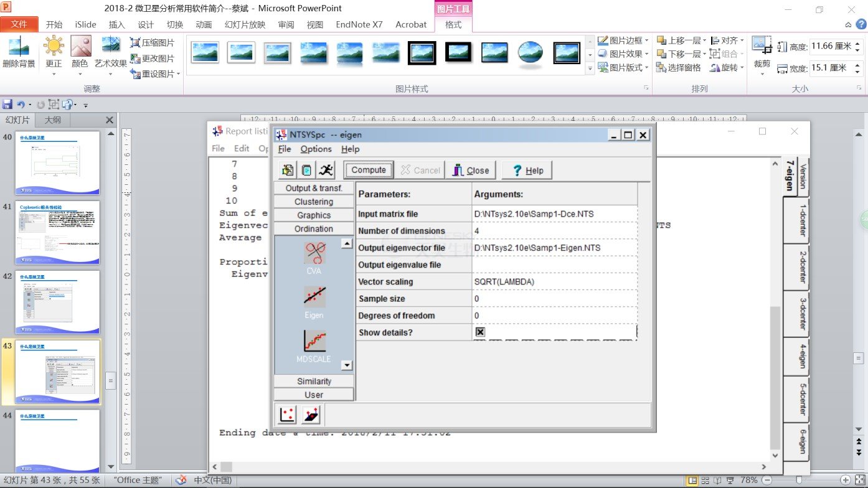Open the Color (颜色) picture tool
The image size is (868, 488).
coord(80,55)
